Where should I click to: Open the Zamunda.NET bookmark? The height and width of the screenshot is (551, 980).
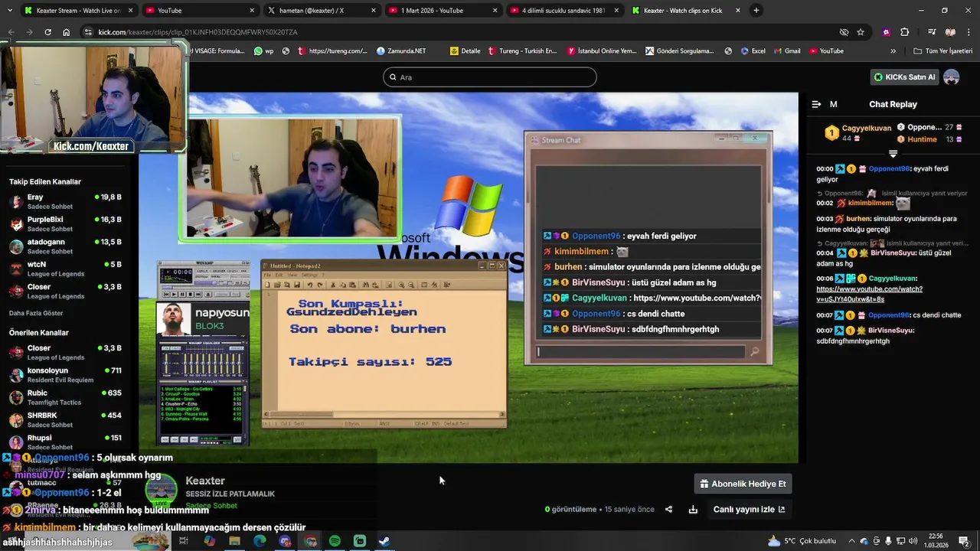pyautogui.click(x=401, y=51)
